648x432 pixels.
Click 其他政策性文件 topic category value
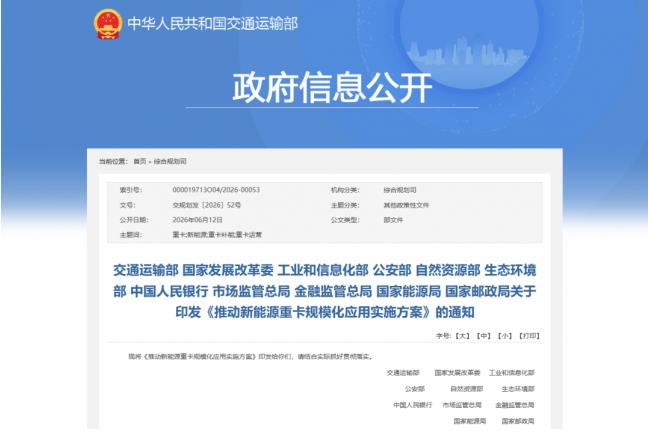click(406, 205)
